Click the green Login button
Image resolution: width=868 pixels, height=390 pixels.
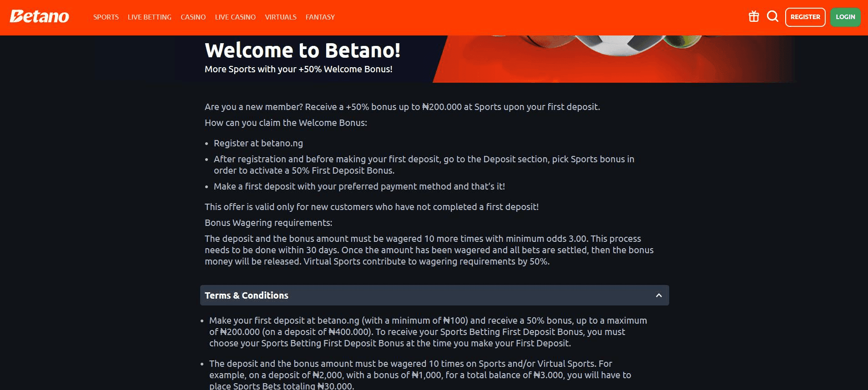[x=845, y=17]
